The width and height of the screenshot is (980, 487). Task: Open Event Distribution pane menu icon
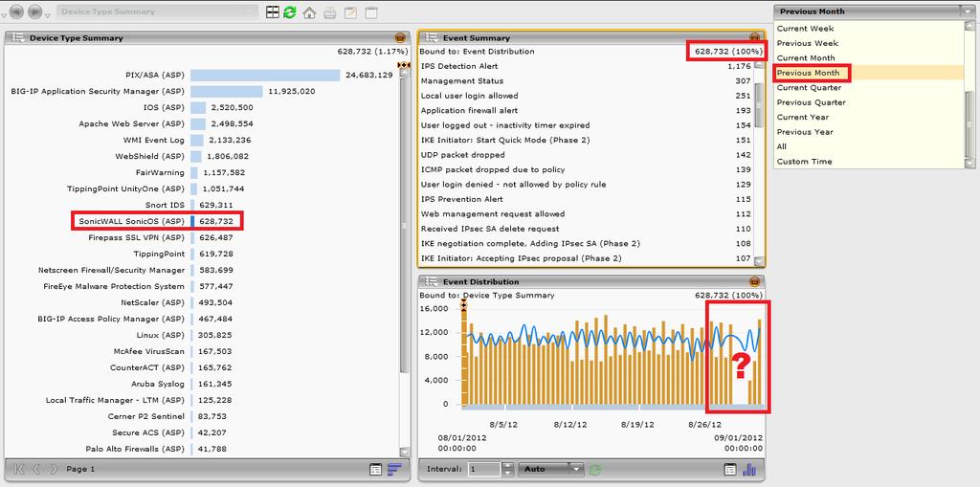[x=431, y=281]
